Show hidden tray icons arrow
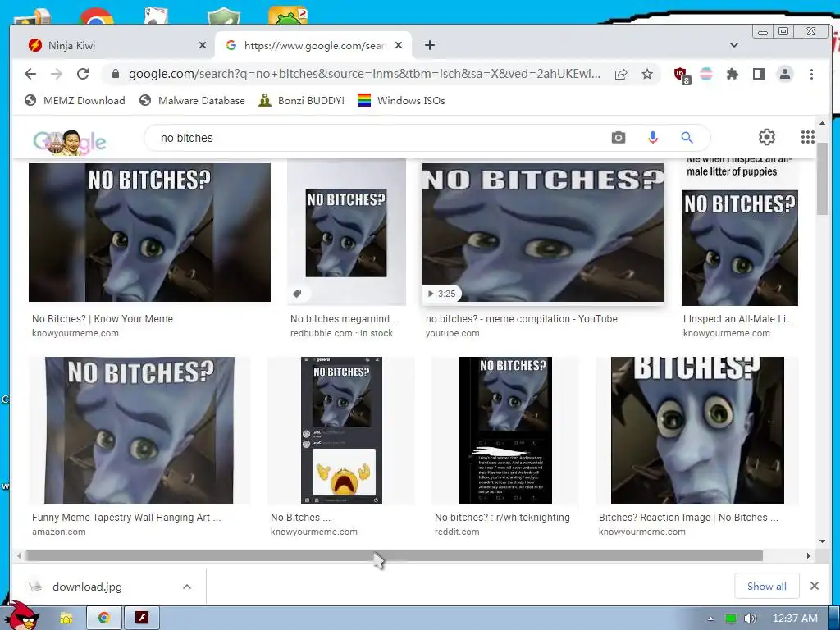 coord(711,619)
